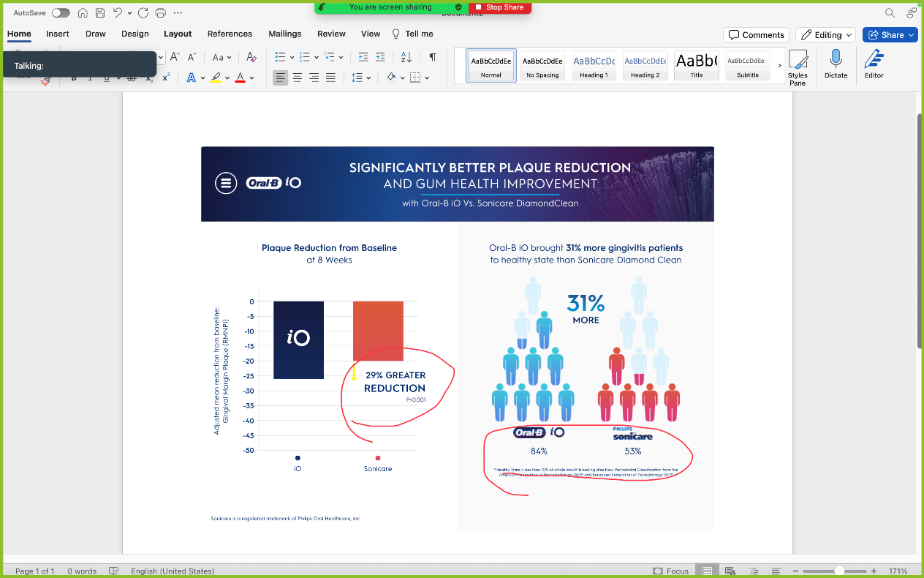The image size is (924, 578).
Task: Decrease the font size
Action: 192,57
